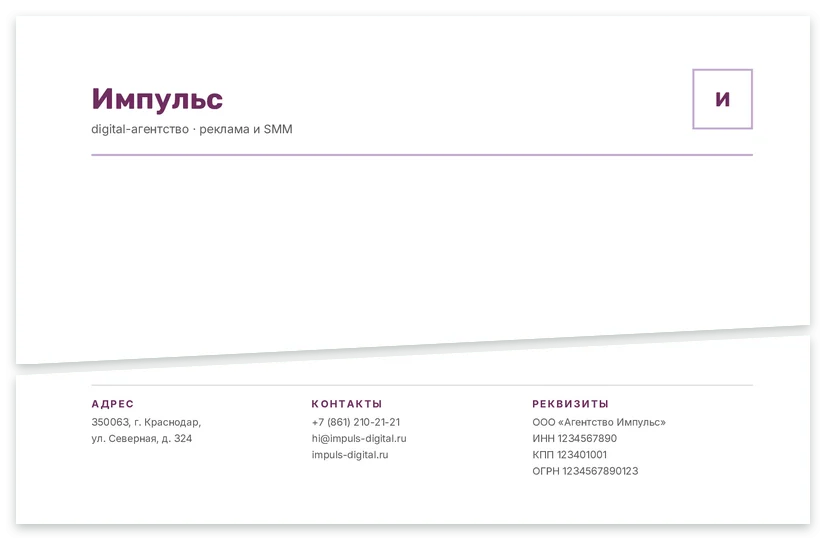Click the КПП 123401001 line

[x=569, y=455]
